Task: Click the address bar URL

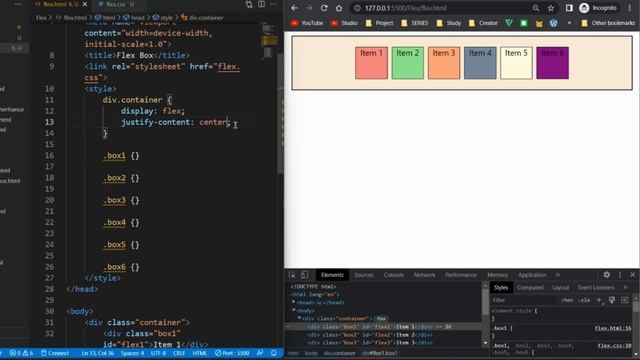Action: 405,8
